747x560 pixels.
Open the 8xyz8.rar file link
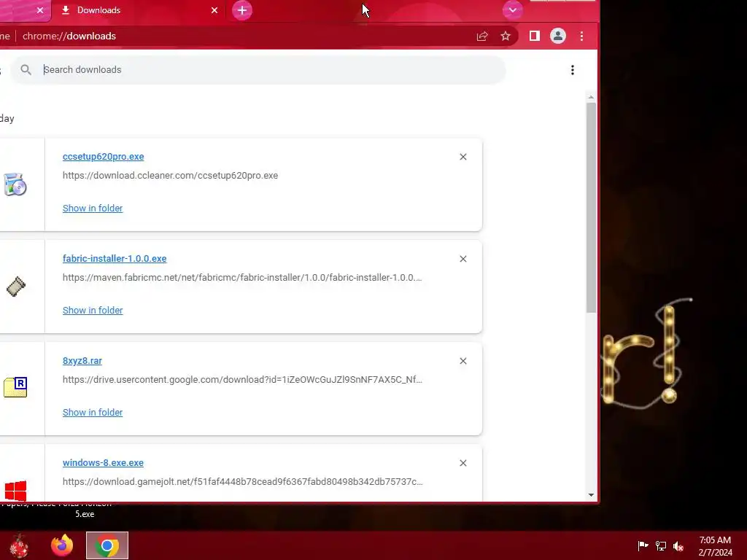pyautogui.click(x=82, y=360)
